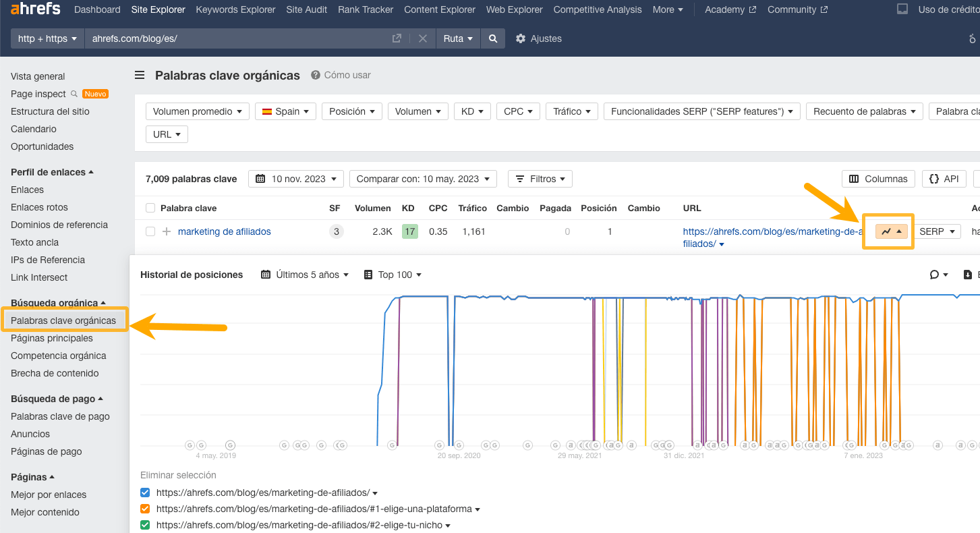Open the Filtros panel
Image resolution: width=980 pixels, height=533 pixels.
coord(540,179)
